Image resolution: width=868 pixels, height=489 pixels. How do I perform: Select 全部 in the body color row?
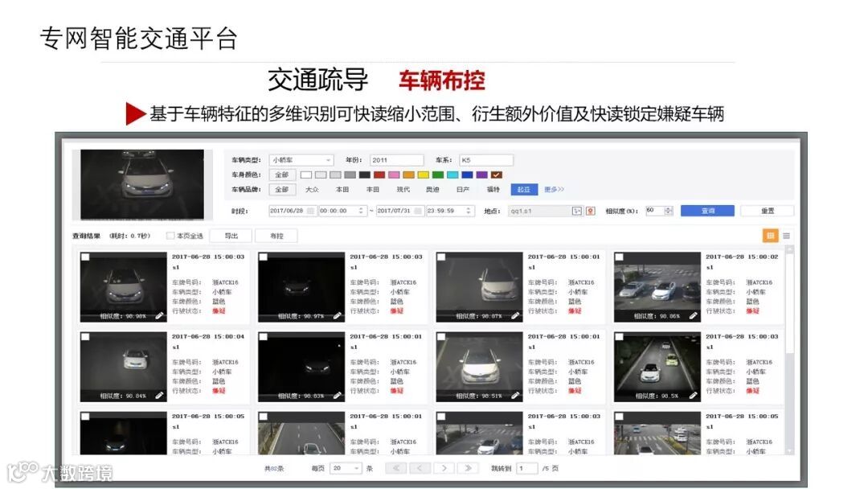(x=282, y=175)
